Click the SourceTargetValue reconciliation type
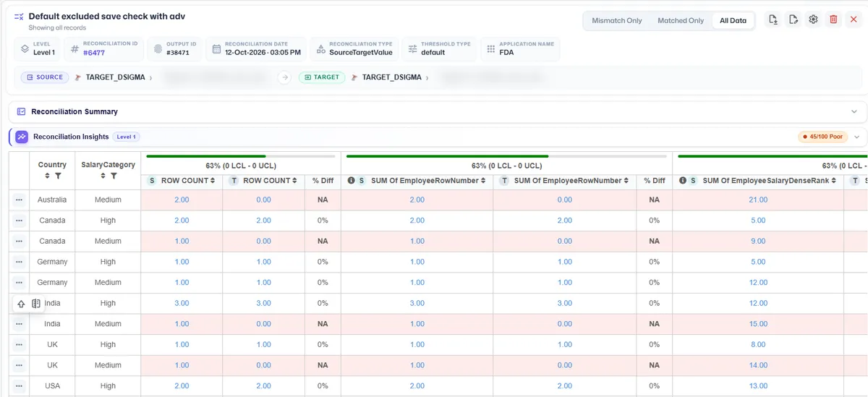Viewport: 868px width, 397px height. click(x=354, y=48)
